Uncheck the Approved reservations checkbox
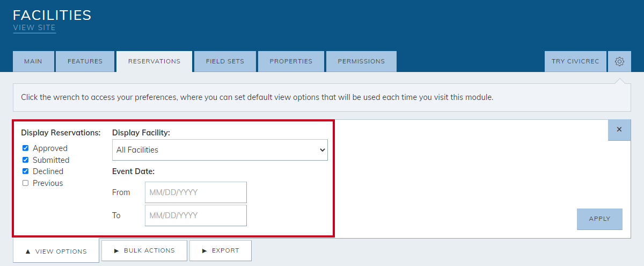The image size is (644, 266). [x=25, y=148]
